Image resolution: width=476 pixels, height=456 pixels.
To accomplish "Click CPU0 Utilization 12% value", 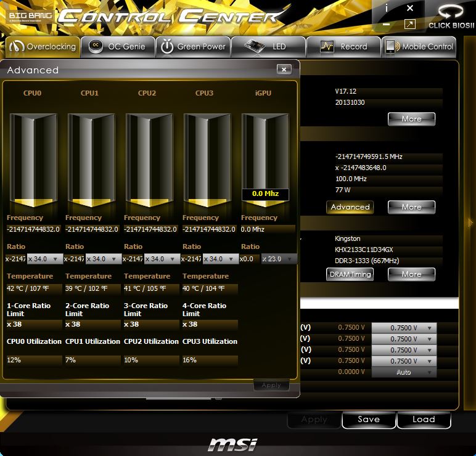I will 34,360.
